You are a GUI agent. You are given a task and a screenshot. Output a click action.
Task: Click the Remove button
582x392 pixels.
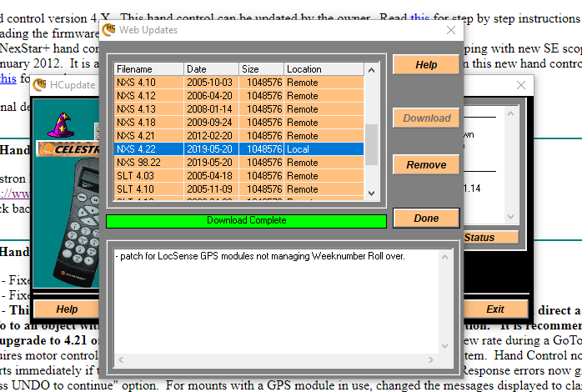tap(426, 164)
